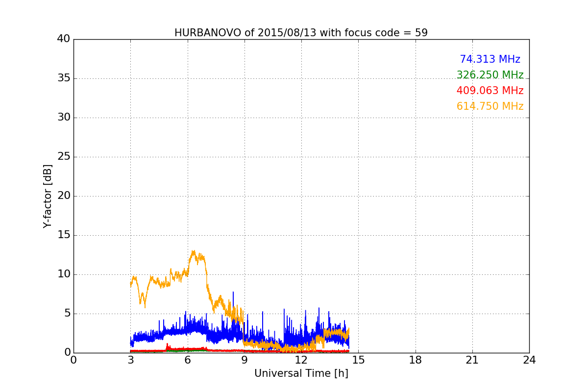Click y-axis tick label 5

tap(67, 314)
